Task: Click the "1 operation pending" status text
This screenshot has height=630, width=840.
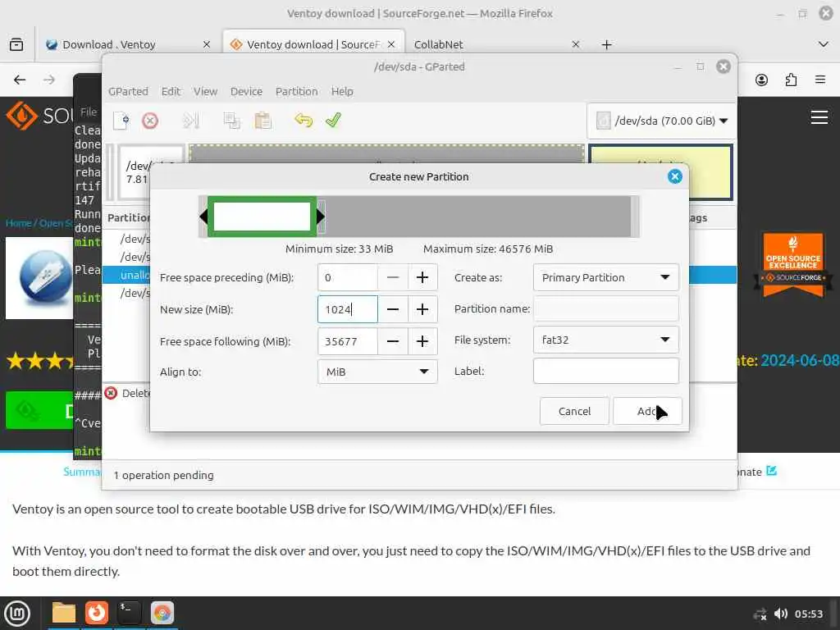Action: click(163, 475)
